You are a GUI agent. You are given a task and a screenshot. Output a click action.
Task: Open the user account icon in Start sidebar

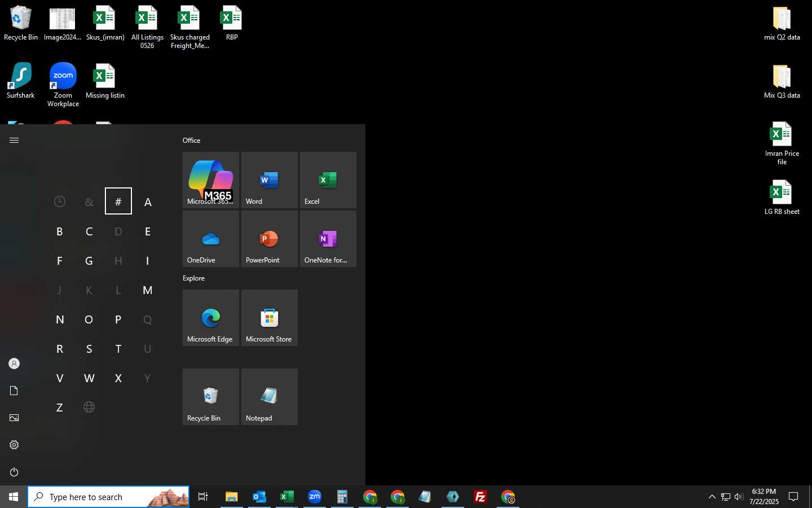tap(14, 364)
